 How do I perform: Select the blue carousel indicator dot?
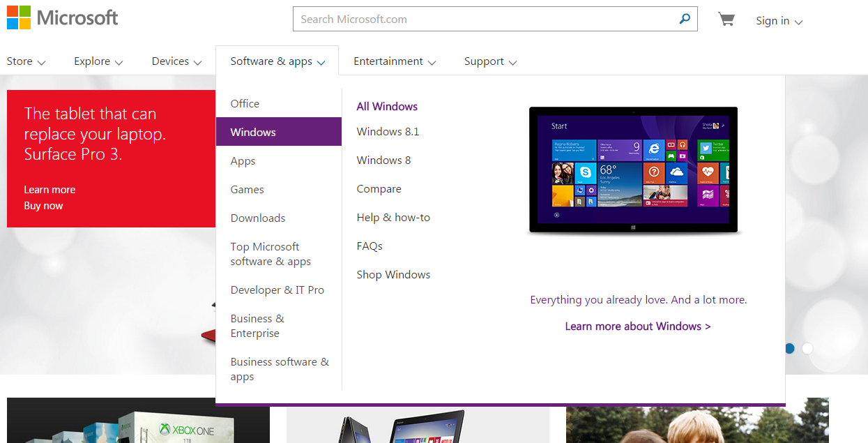click(789, 348)
